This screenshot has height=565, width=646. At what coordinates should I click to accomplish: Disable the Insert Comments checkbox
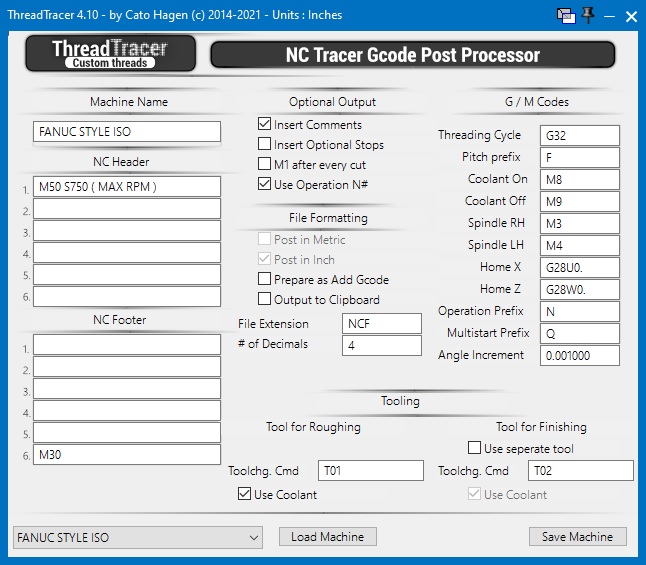(265, 125)
